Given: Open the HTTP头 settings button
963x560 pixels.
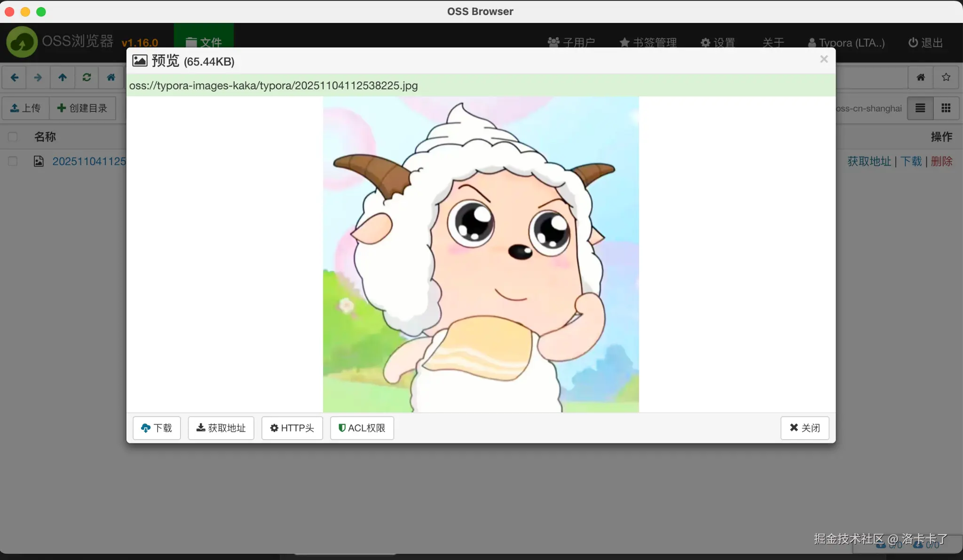Looking at the screenshot, I should coord(292,428).
